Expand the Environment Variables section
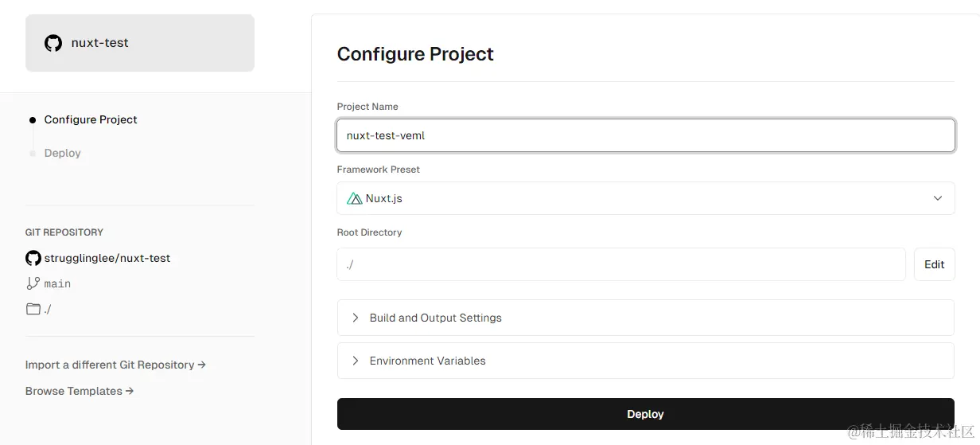Viewport: 980px width, 445px height. tap(645, 361)
